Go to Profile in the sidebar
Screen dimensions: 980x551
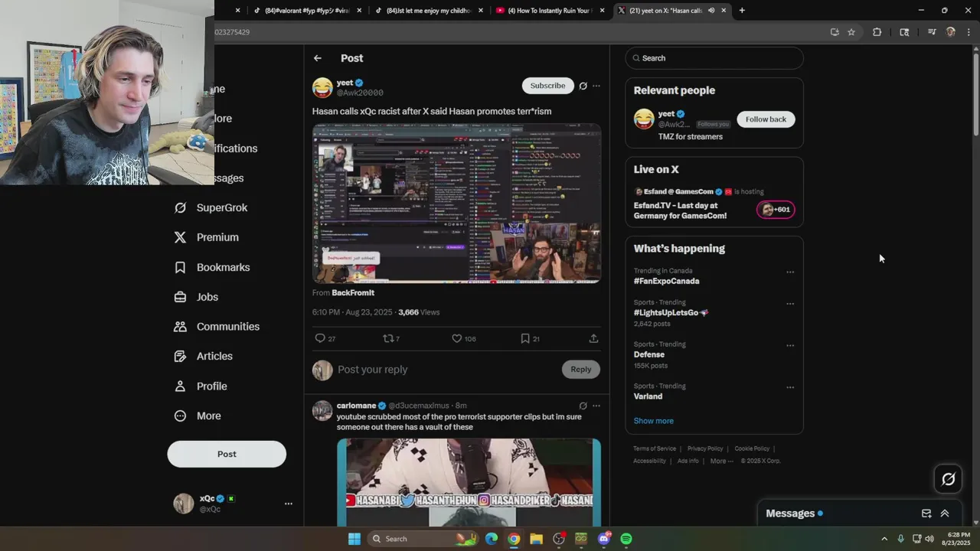200,386
